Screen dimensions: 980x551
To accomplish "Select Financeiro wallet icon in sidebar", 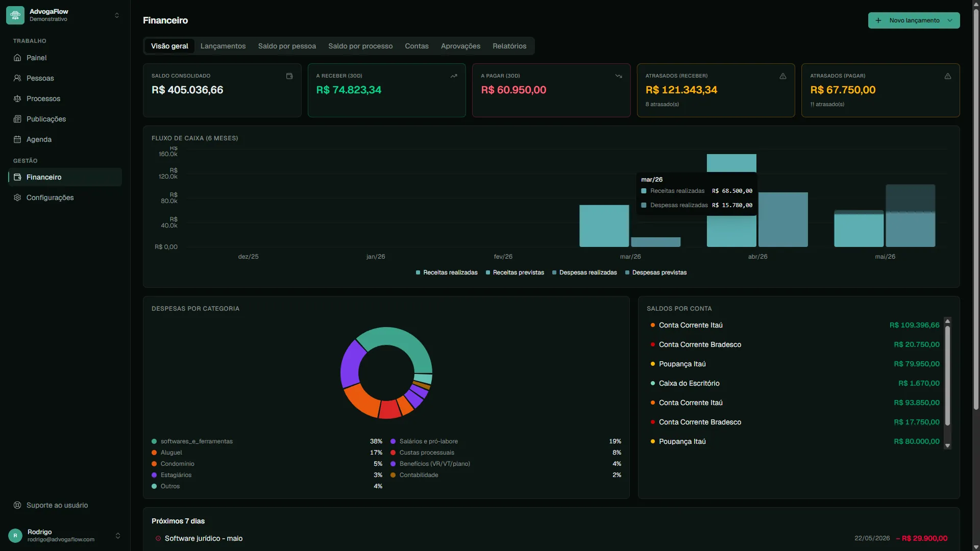I will (17, 177).
